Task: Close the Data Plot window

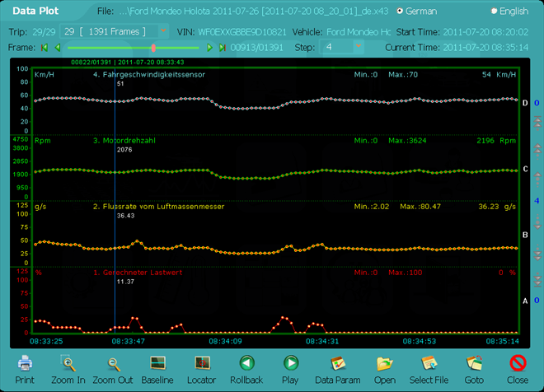Action: [x=518, y=363]
